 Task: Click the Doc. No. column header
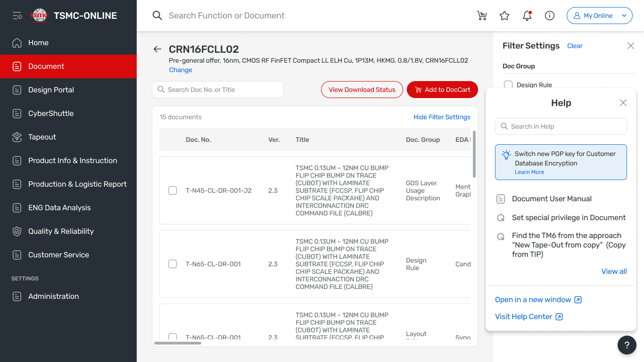click(x=198, y=140)
